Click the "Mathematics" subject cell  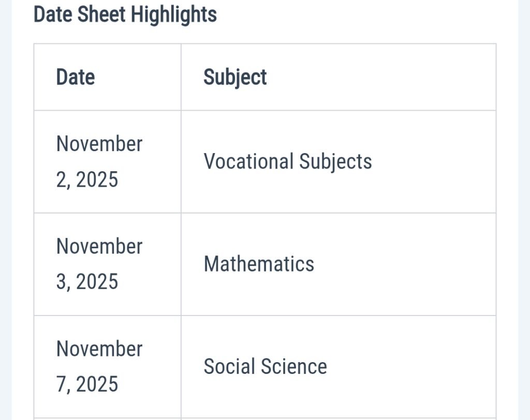[259, 264]
